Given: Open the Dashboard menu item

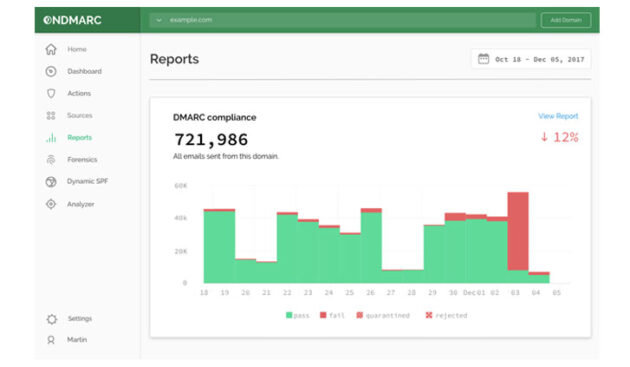Looking at the screenshot, I should [x=84, y=71].
